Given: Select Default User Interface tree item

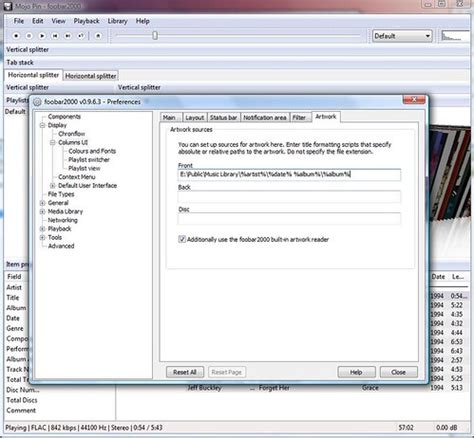Looking at the screenshot, I should [x=87, y=186].
